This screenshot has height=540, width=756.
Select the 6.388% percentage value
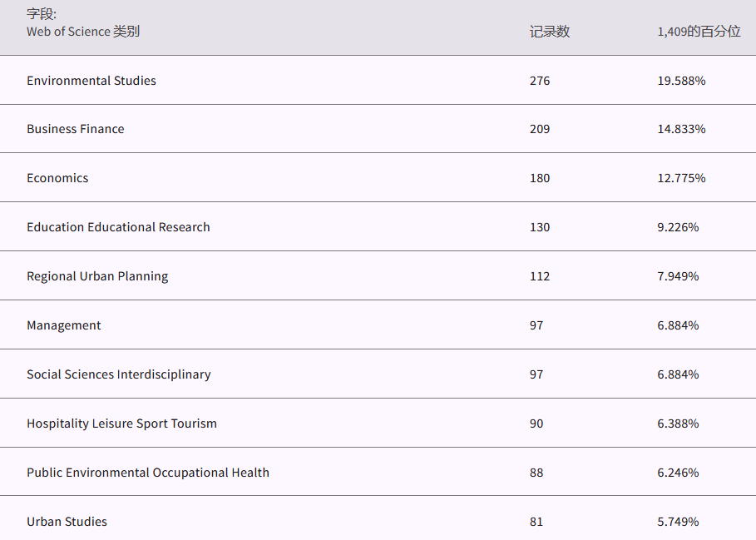coord(678,424)
